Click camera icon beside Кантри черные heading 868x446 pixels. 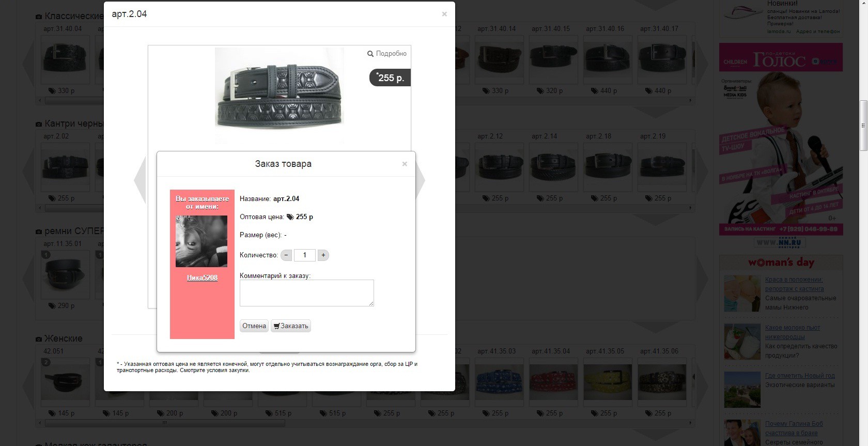point(39,124)
